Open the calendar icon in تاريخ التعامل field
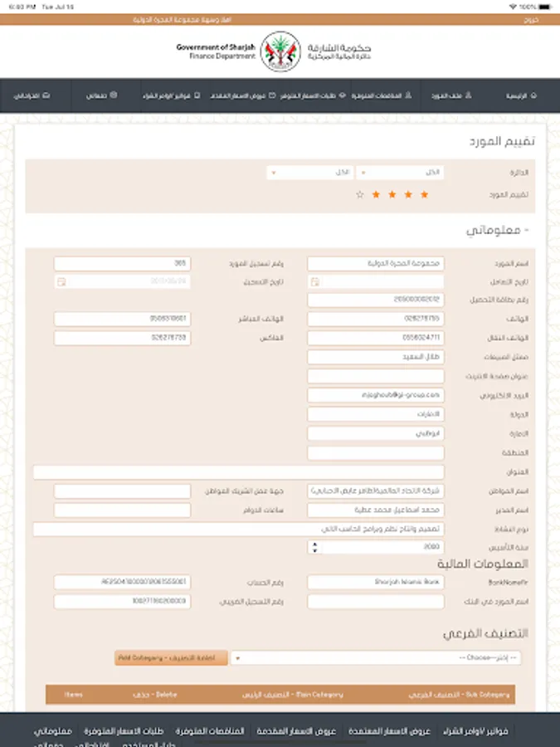 coord(314,282)
